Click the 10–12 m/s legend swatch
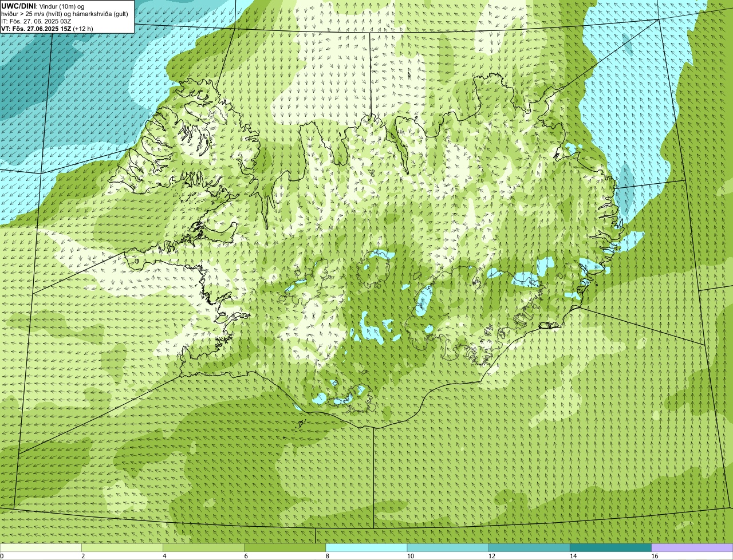The height and width of the screenshot is (560, 733). tap(448, 547)
